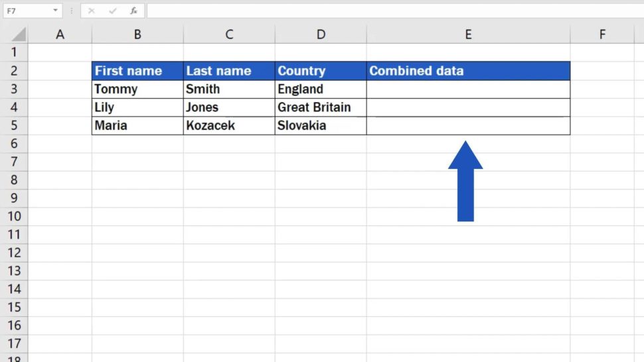The image size is (644, 362).
Task: Click the Cancel X icon in formula bar
Action: tap(92, 11)
